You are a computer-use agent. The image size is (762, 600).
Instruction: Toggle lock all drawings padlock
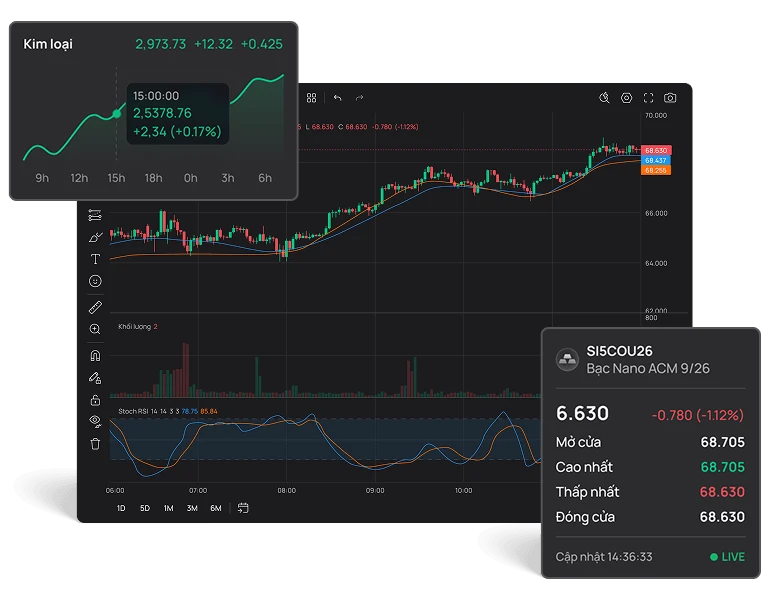click(95, 400)
